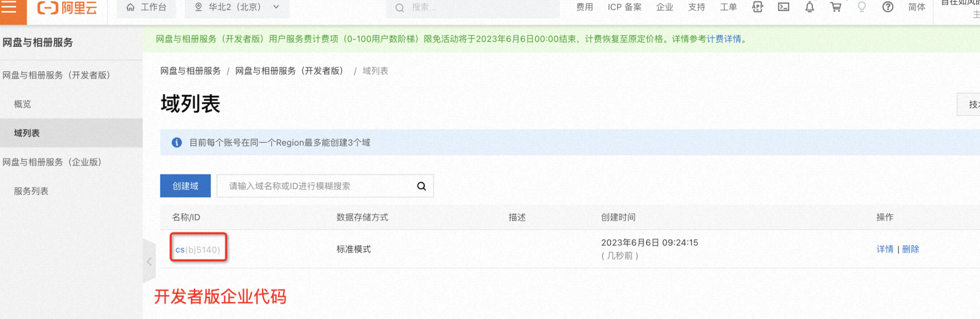Open the 支持 menu
This screenshot has height=319, width=980.
[696, 7]
